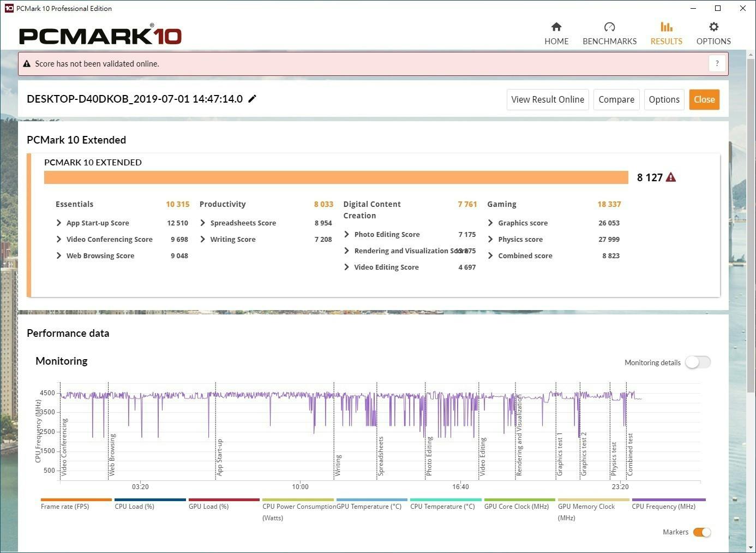Select GPU Memory Clock legend swatch
The image size is (756, 553).
tap(593, 500)
